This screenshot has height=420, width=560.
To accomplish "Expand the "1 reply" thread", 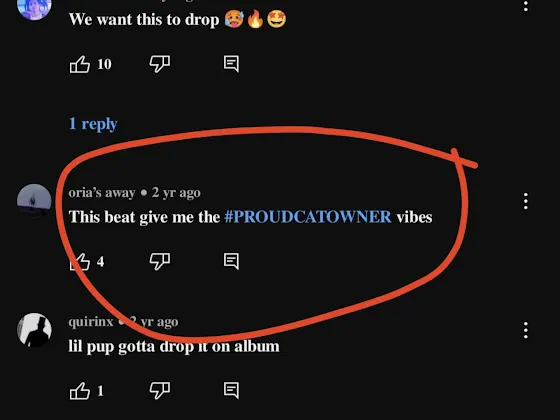I will point(93,124).
